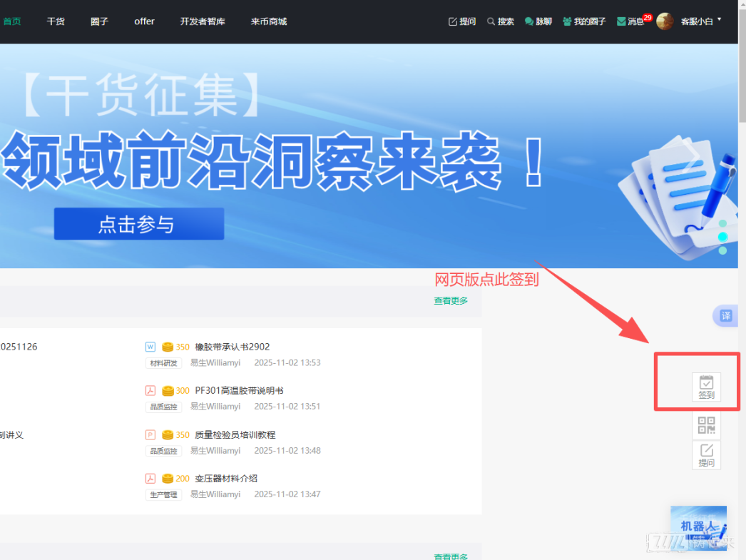This screenshot has width=746, height=560.
Task: Open the QR code icon in sidebar
Action: point(706,426)
